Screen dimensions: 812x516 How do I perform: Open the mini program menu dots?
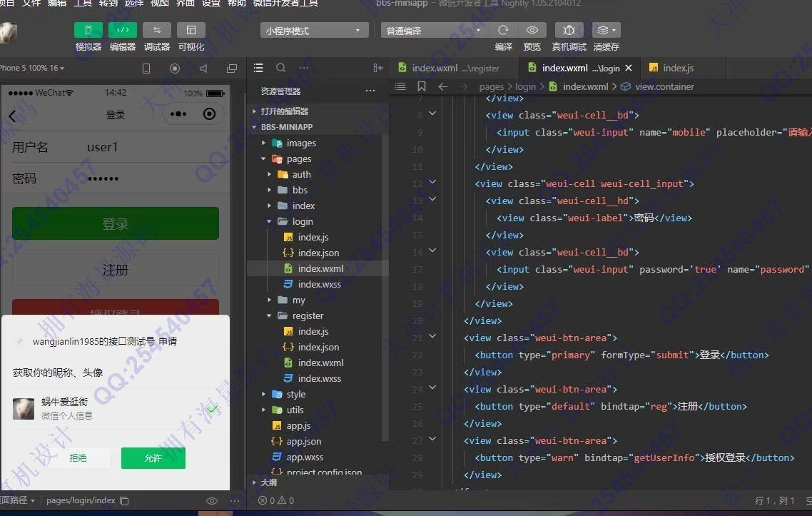178,114
